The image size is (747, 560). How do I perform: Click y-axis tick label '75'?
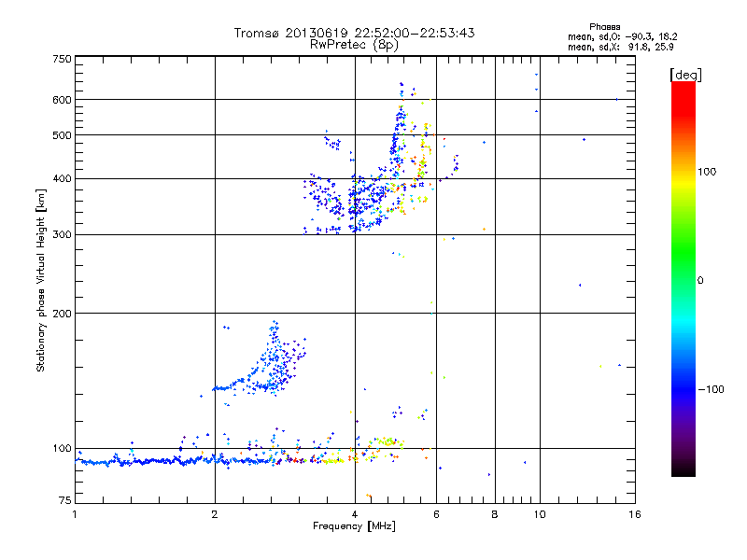click(65, 500)
